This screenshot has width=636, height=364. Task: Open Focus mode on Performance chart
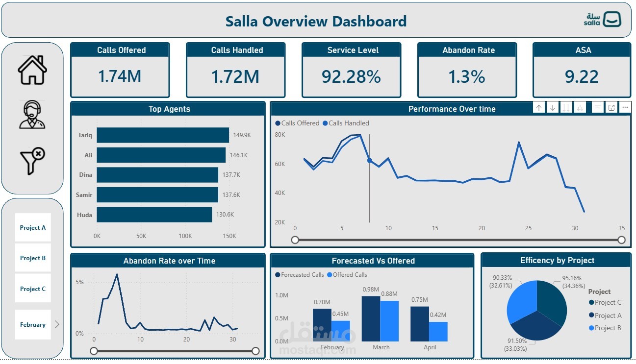[611, 108]
